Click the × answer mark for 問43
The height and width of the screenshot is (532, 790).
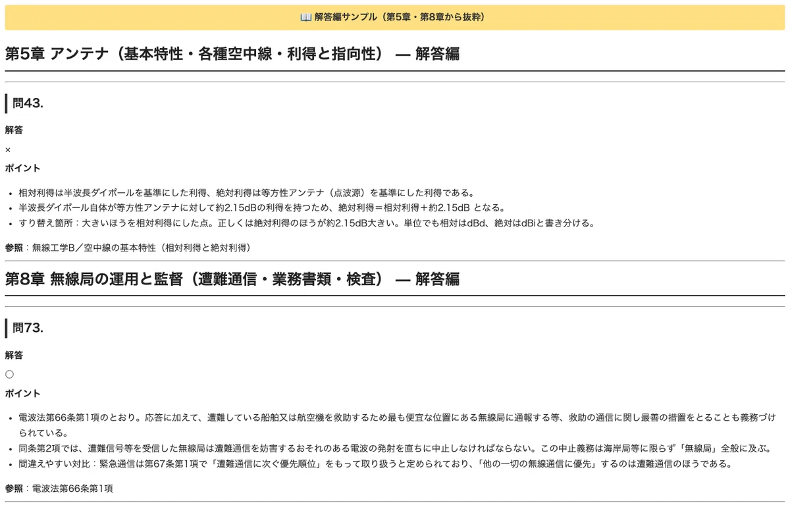click(8, 149)
